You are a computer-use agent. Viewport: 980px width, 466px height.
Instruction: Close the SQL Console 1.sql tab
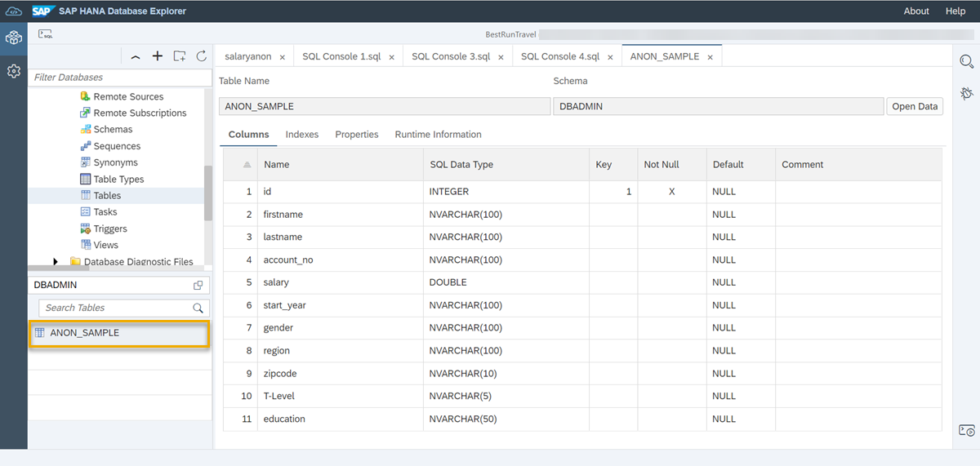[x=392, y=57]
